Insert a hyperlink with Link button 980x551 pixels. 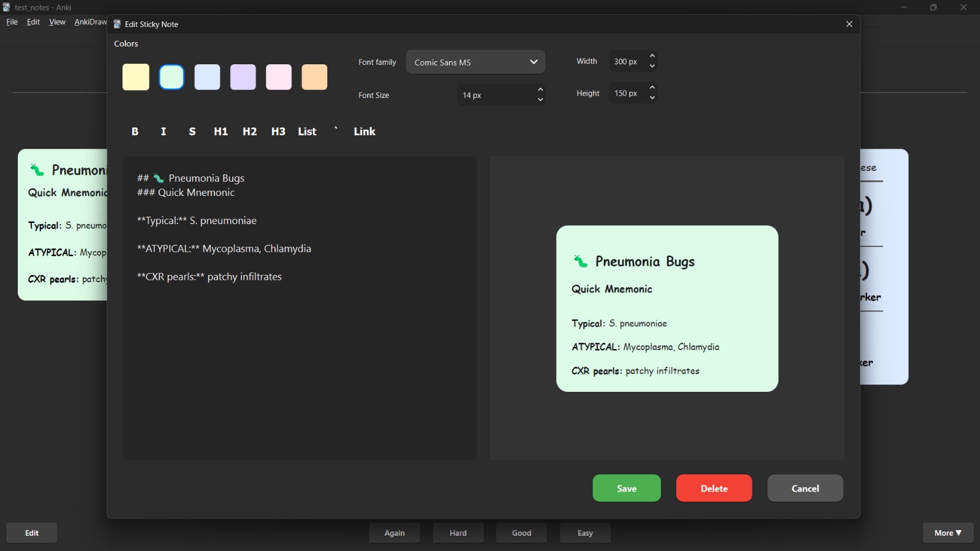[364, 132]
